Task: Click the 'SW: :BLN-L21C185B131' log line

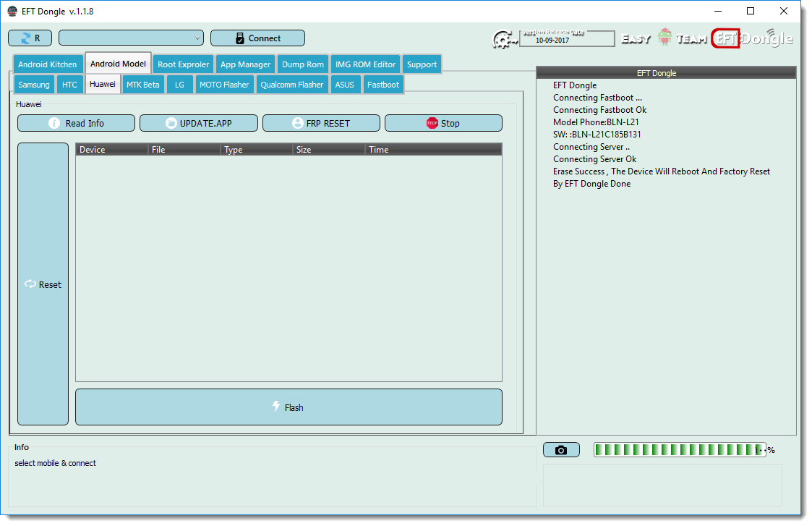Action: tap(597, 135)
